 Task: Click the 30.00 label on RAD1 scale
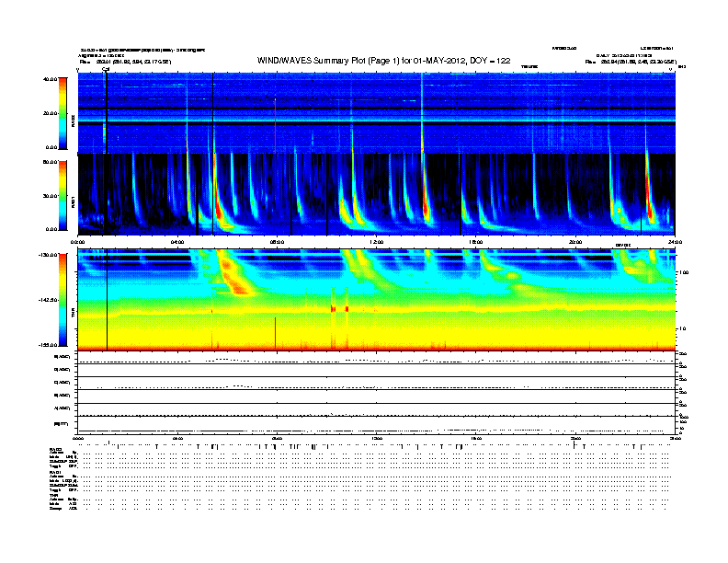pos(50,196)
